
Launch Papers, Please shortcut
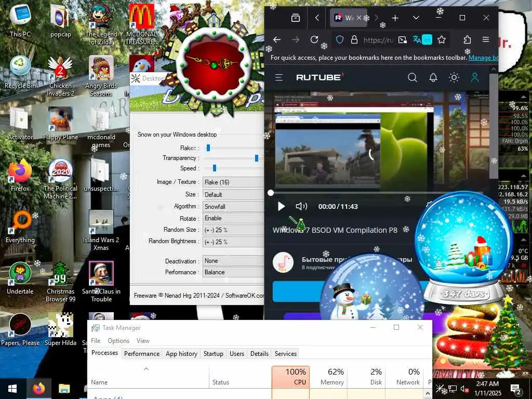20,330
